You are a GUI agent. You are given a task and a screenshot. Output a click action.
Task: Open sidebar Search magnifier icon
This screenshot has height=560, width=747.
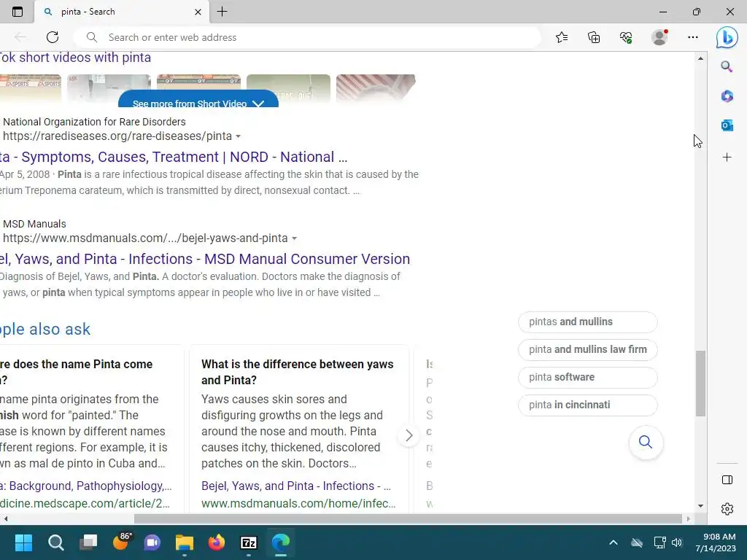click(727, 66)
